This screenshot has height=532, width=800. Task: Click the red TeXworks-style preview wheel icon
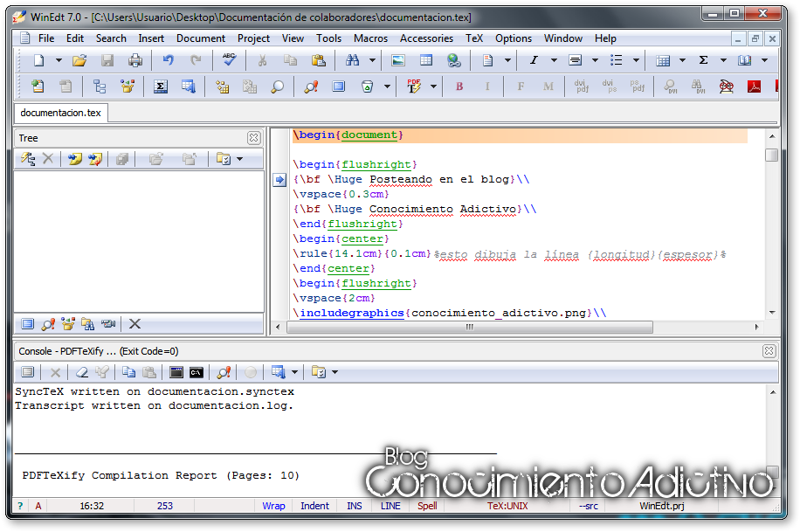726,86
